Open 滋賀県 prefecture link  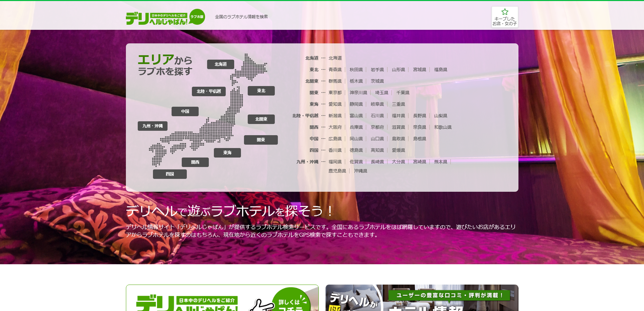point(398,127)
